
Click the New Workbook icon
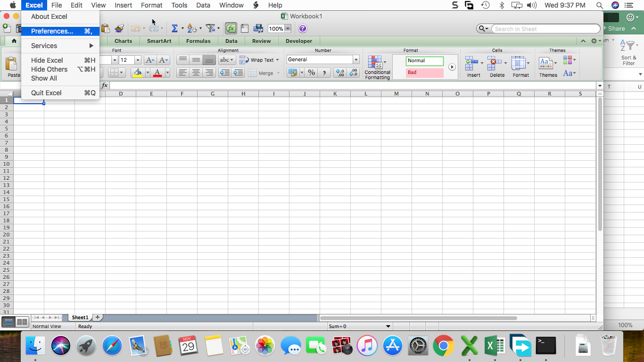[x=7, y=29]
